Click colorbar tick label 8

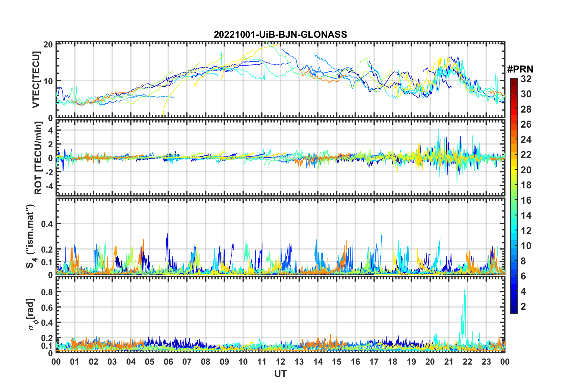[x=523, y=261]
